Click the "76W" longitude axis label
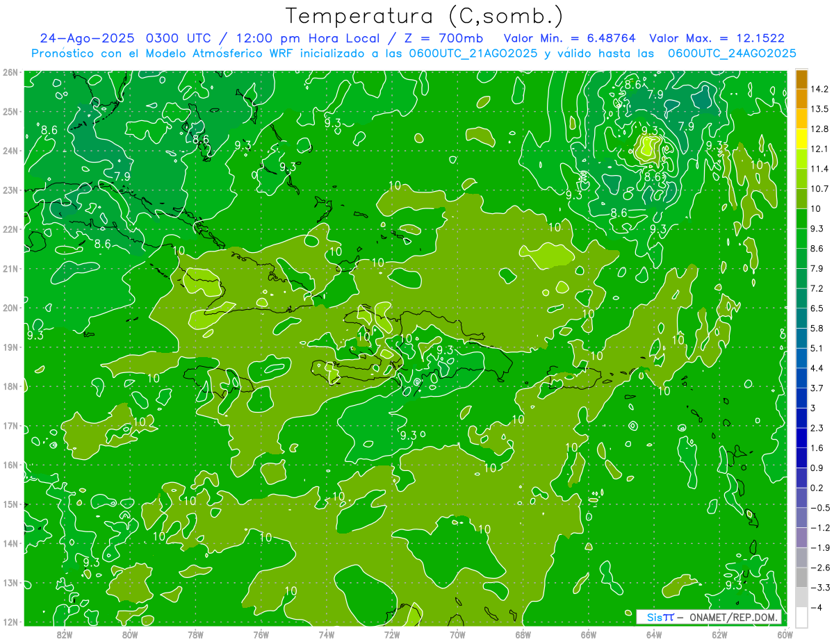This screenshot has height=644, width=834. (x=261, y=634)
